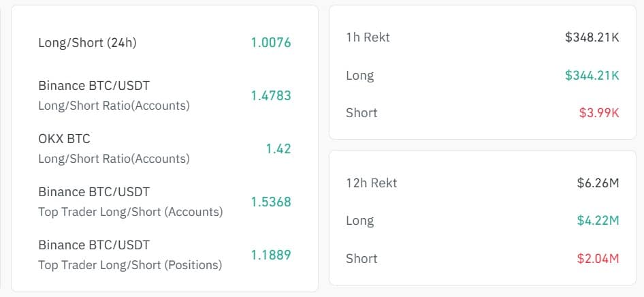The width and height of the screenshot is (644, 297).
Task: Click the 1h Rekt label
Action: pyautogui.click(x=368, y=37)
